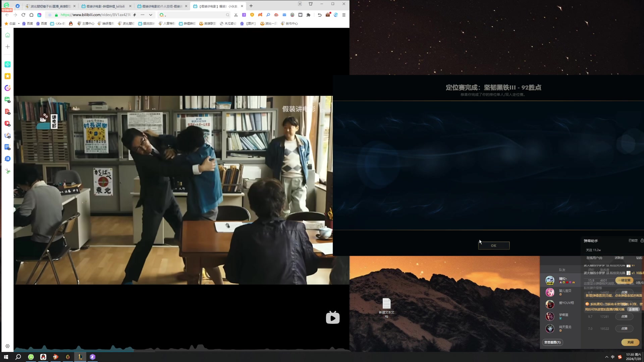Switch to 活跃度 tab in 弹幕助手
644x362 pixels.
(x=619, y=258)
